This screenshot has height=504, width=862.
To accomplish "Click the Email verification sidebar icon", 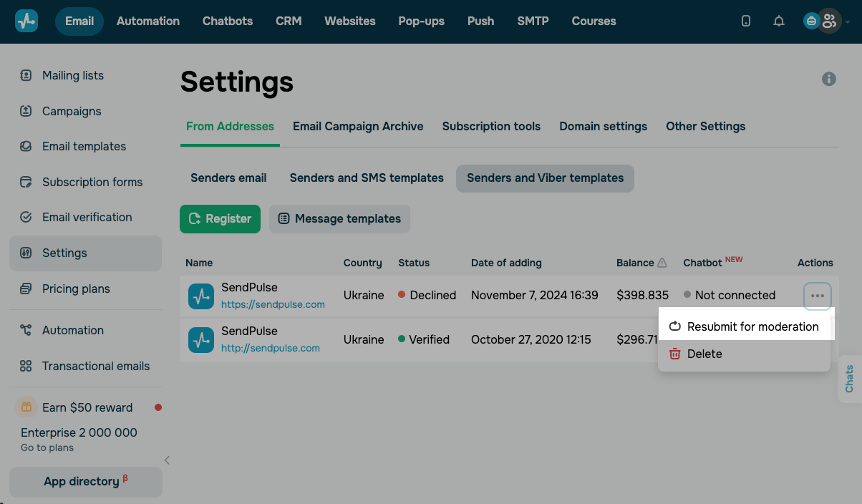I will (26, 217).
